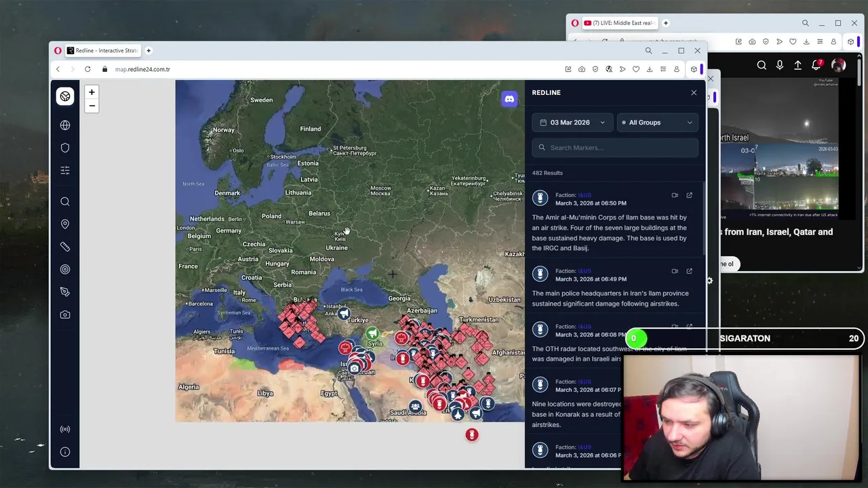Open external link on 06:50 PM entry
This screenshot has width=868, height=488.
689,195
